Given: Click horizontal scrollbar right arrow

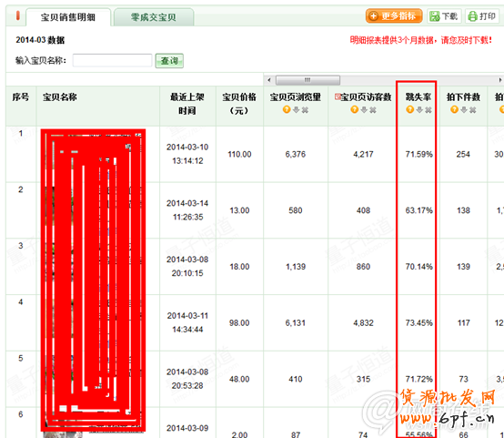Looking at the screenshot, I should (500, 80).
